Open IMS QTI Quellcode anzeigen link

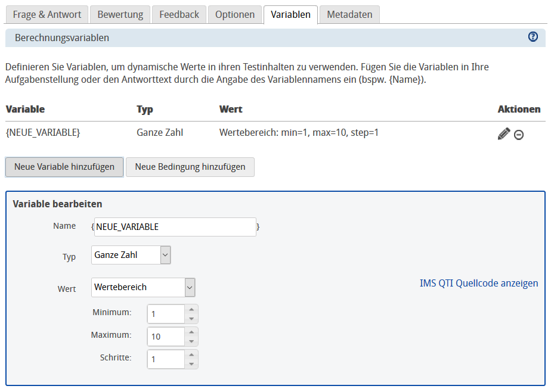pos(478,283)
